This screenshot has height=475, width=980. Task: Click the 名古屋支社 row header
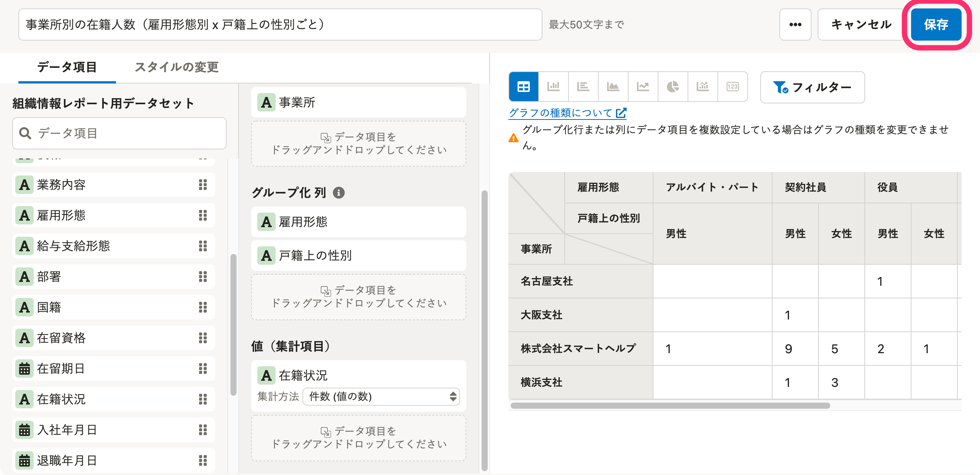[581, 282]
